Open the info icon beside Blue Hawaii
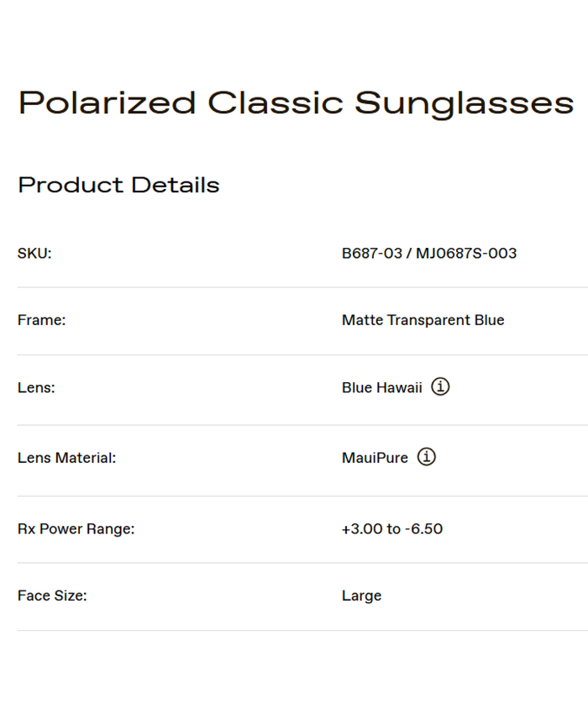 (x=440, y=387)
